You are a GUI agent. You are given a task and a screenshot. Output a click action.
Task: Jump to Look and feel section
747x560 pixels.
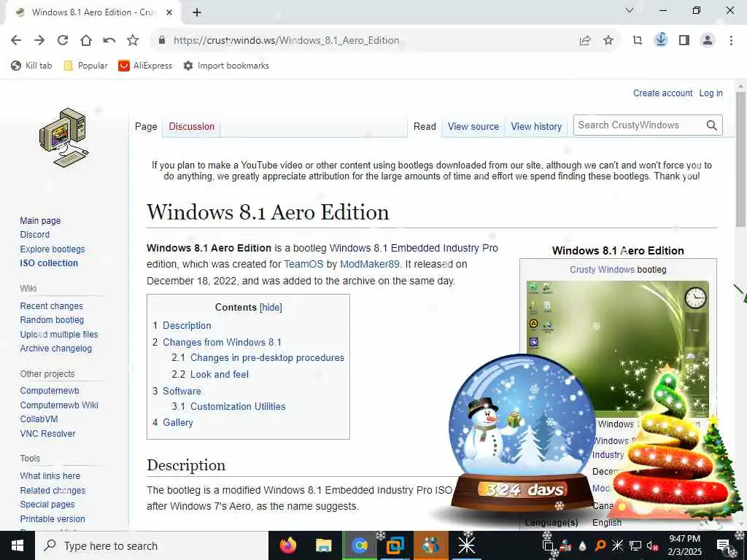(220, 374)
